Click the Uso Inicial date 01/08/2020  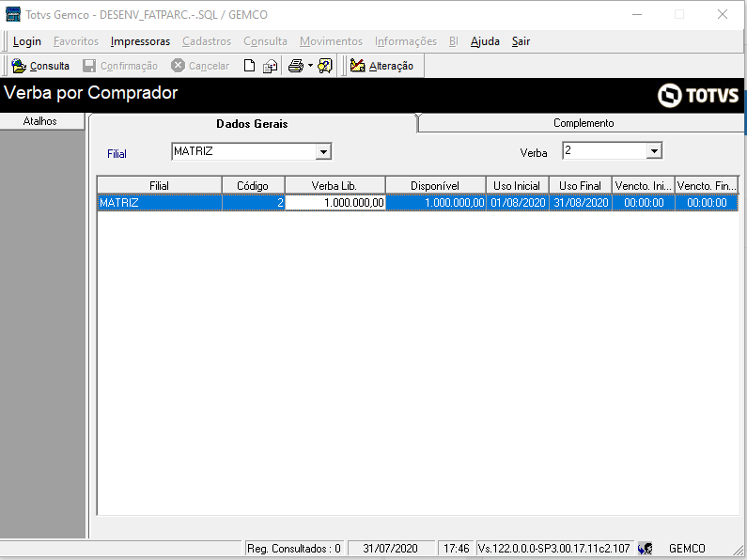click(518, 202)
